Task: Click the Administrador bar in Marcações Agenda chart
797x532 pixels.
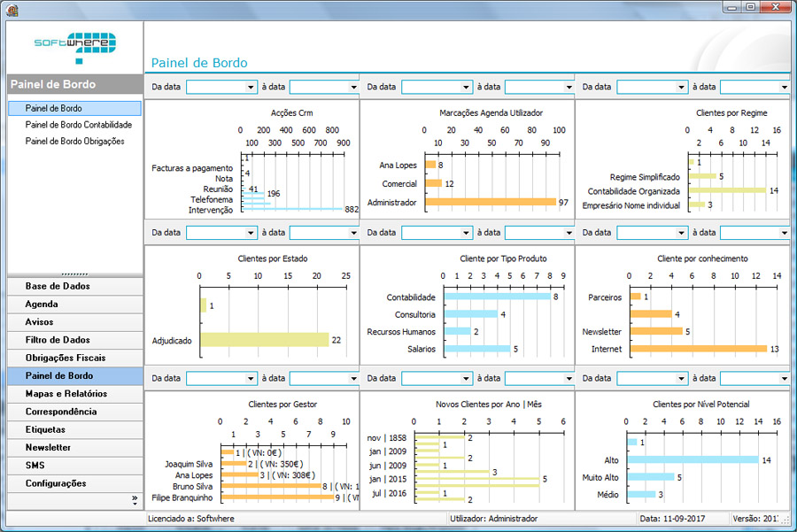Action: coord(490,202)
